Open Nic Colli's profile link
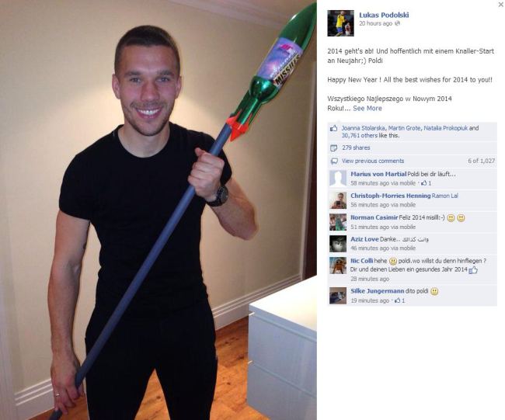The width and height of the screenshot is (505, 420). click(x=362, y=261)
